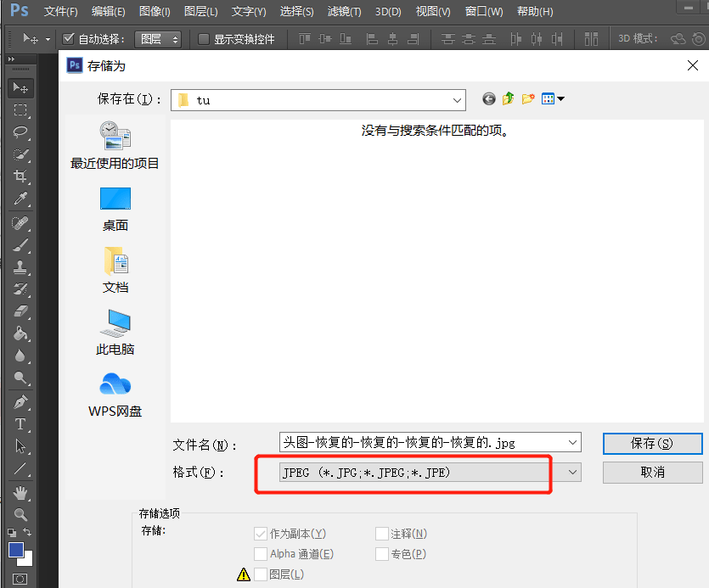The width and height of the screenshot is (709, 588).
Task: Select the Move tool in the toolbox
Action: tap(20, 87)
